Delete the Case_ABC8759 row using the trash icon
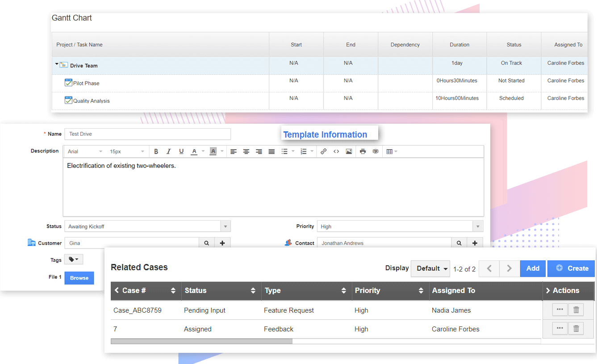Screen dimensions: 597x364 (576, 310)
